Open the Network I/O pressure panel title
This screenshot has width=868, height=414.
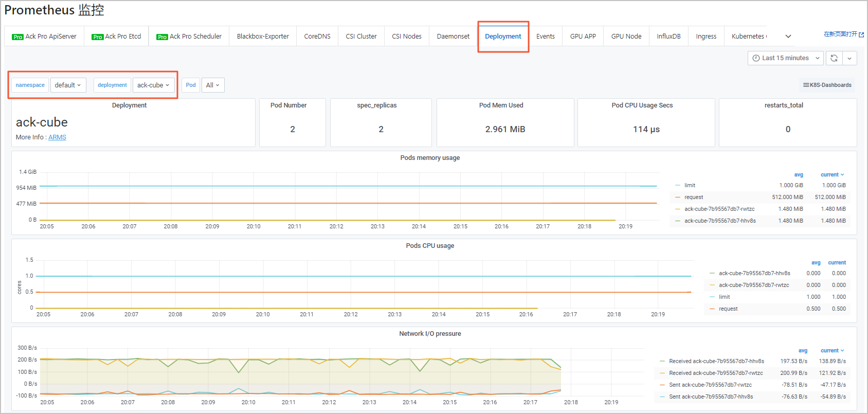click(x=430, y=334)
